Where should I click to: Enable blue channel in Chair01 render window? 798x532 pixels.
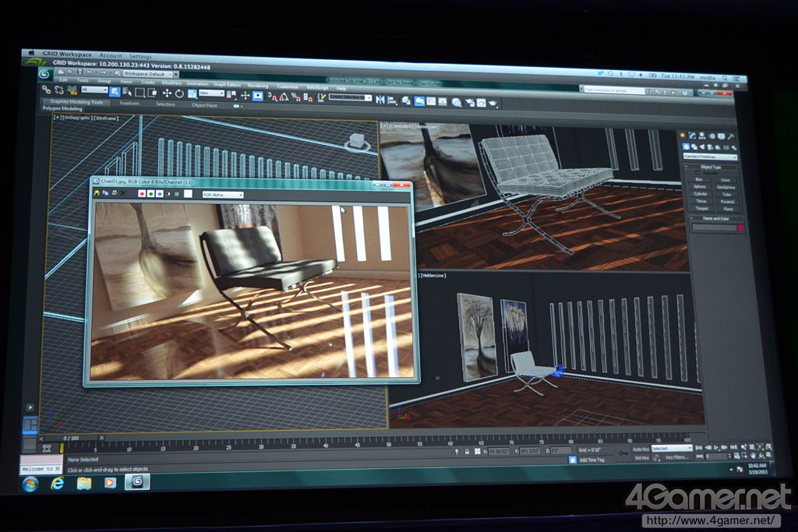coord(159,194)
